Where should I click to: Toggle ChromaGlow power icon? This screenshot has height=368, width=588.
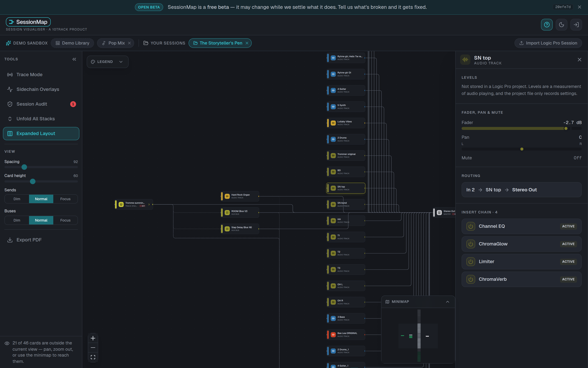[471, 244]
